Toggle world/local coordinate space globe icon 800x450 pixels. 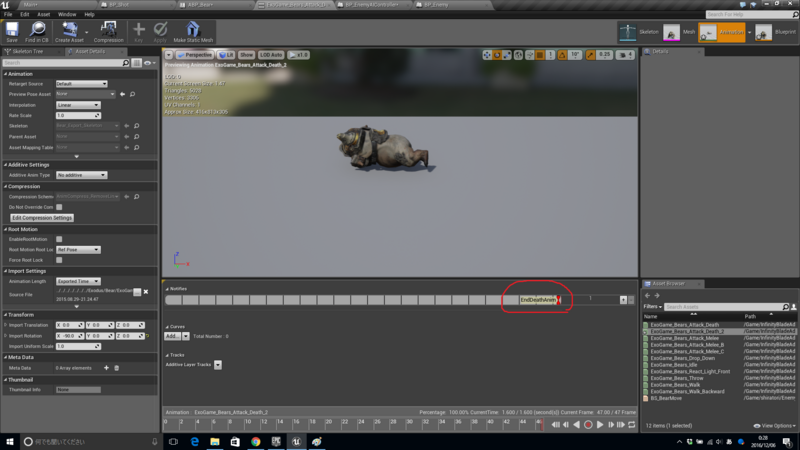point(518,55)
